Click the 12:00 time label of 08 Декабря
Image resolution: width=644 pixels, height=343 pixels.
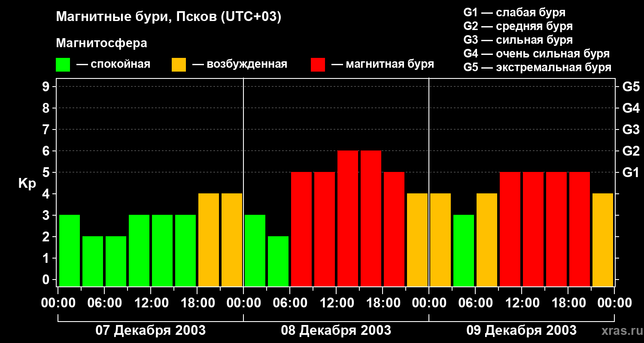336,303
